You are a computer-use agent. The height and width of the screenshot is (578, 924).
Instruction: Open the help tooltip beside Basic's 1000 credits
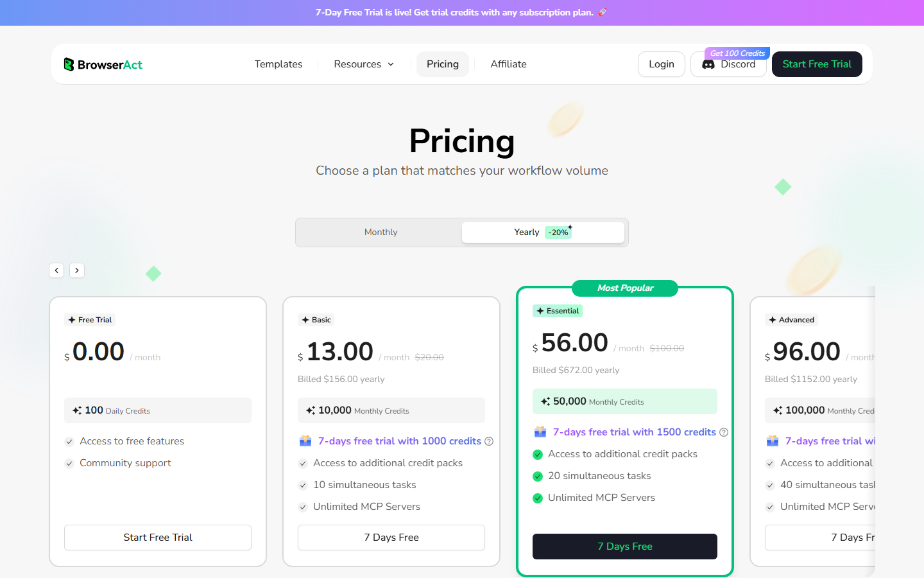tap(489, 441)
